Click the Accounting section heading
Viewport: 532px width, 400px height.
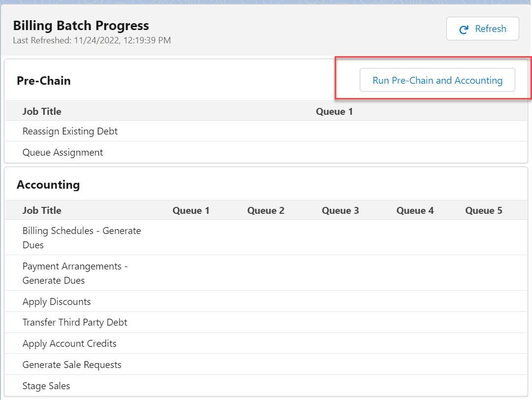coord(48,185)
